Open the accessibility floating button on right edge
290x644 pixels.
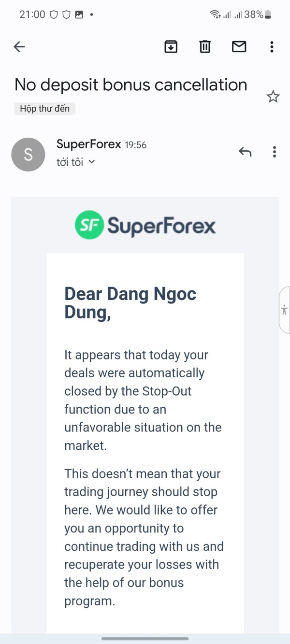point(284,310)
